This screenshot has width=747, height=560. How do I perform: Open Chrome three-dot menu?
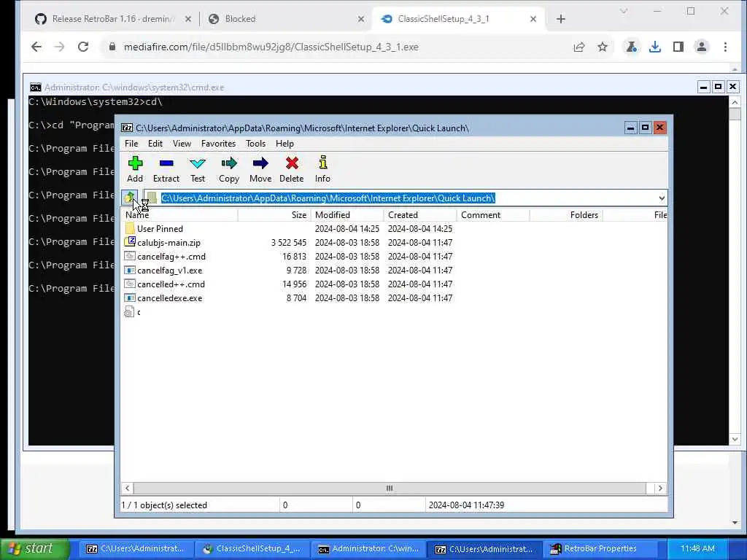[x=725, y=47]
